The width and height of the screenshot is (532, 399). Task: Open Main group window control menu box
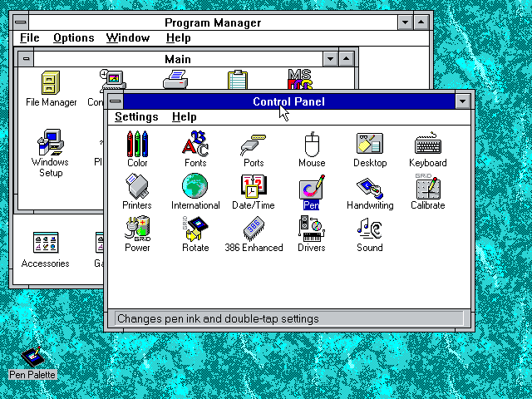click(x=26, y=59)
